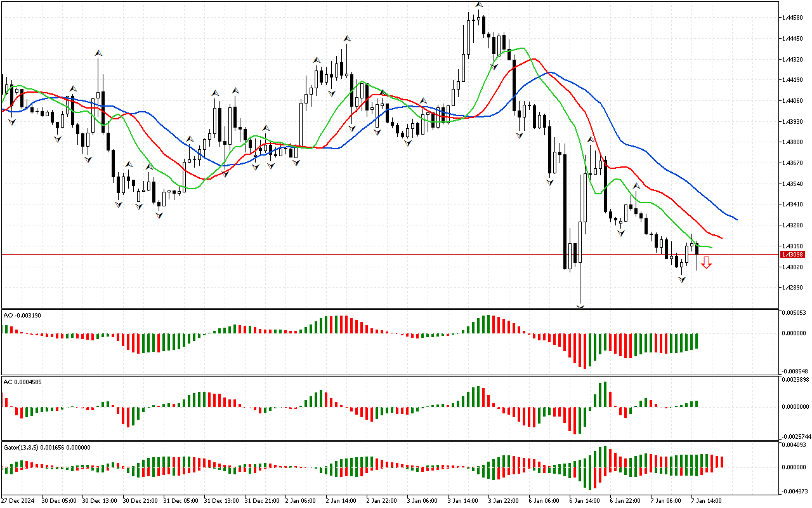Click the 0.0000000 AC scale zero value
The height and width of the screenshot is (508, 812).
pos(796,407)
